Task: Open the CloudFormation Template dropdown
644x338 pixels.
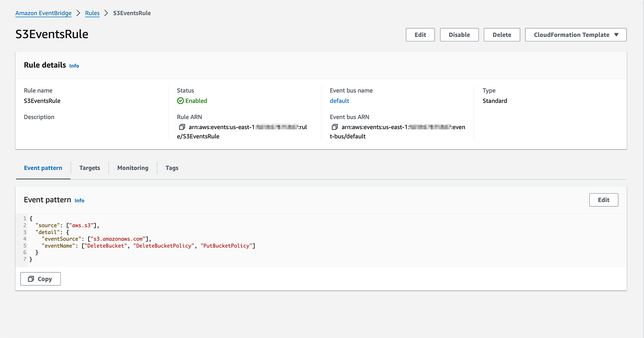Action: [x=576, y=35]
